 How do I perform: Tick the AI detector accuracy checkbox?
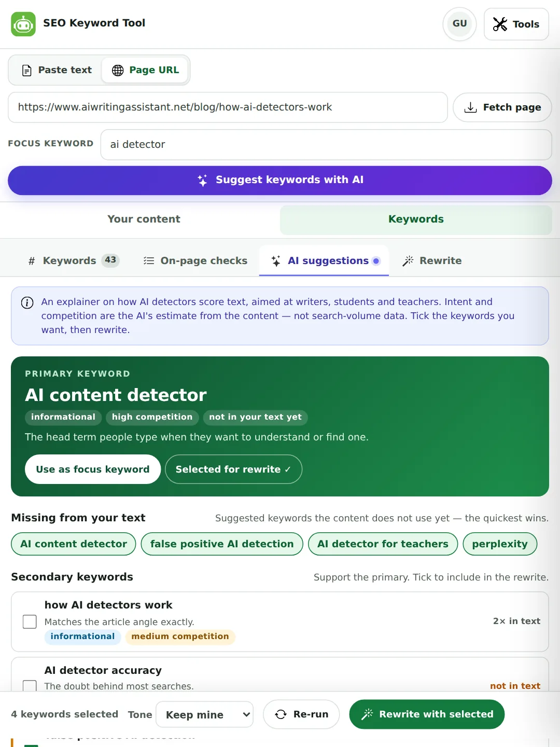[30, 686]
